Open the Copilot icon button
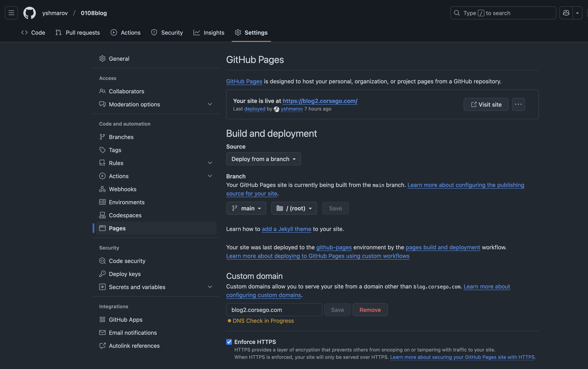The width and height of the screenshot is (588, 369). (566, 13)
